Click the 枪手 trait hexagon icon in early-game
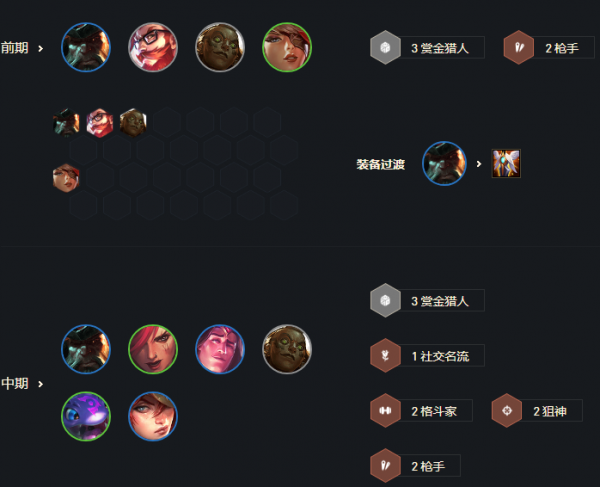Screen dimensions: 600x487 click(518, 47)
